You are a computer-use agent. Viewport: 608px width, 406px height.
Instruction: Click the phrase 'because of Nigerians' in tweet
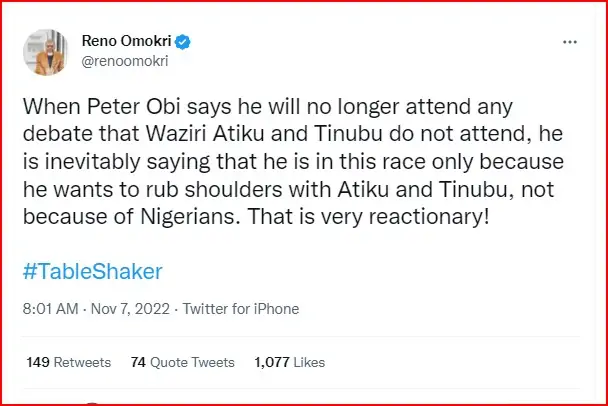127,217
